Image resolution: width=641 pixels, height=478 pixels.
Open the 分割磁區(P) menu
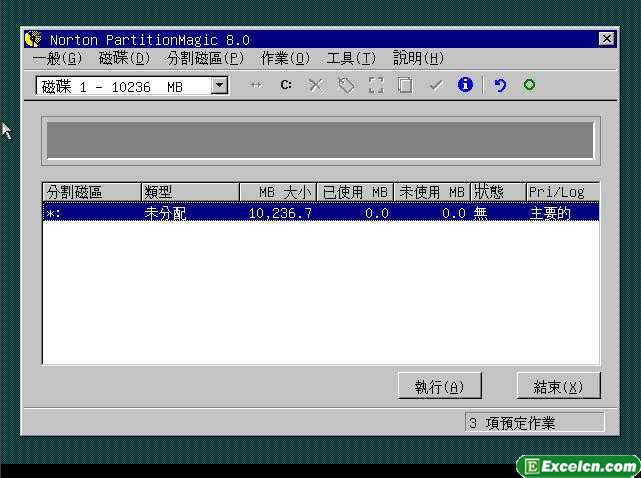pyautogui.click(x=205, y=59)
